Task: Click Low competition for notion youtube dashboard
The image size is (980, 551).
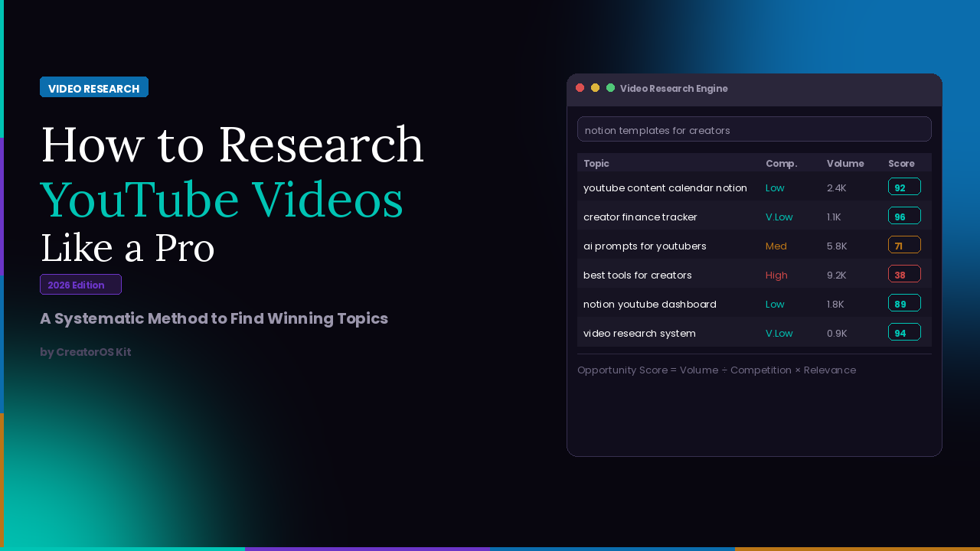Action: [775, 304]
